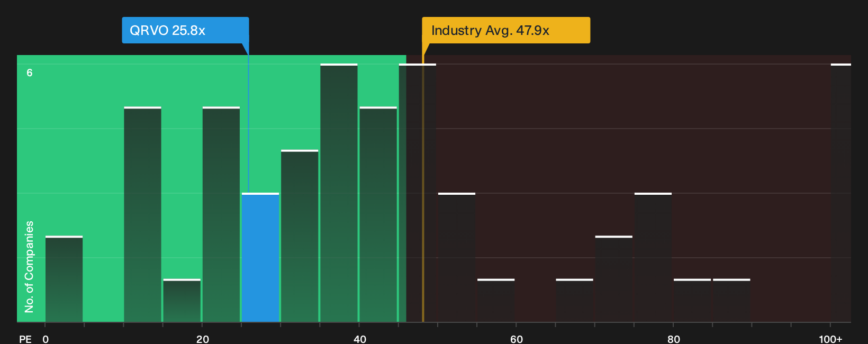Click the bar between PE 70 and 75
Viewport: 868px width, 344px height.
[x=614, y=279]
